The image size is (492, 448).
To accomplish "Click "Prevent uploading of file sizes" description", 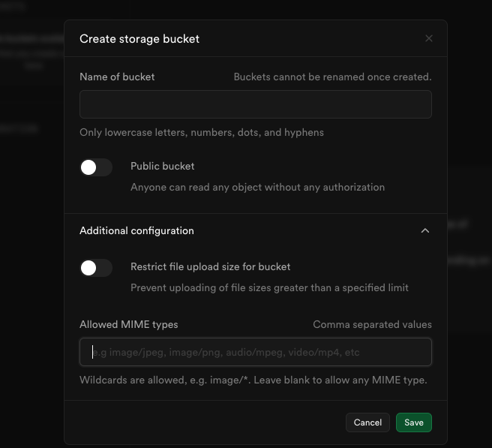I will 269,287.
